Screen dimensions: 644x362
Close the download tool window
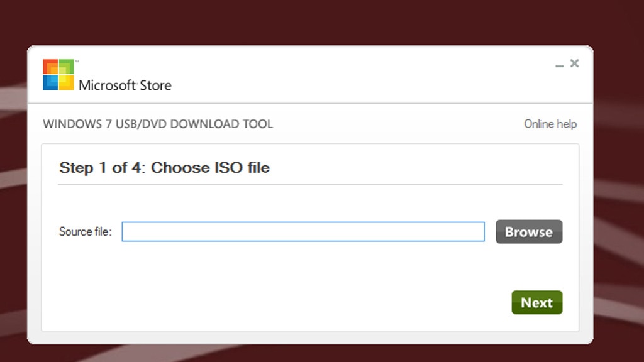(575, 63)
